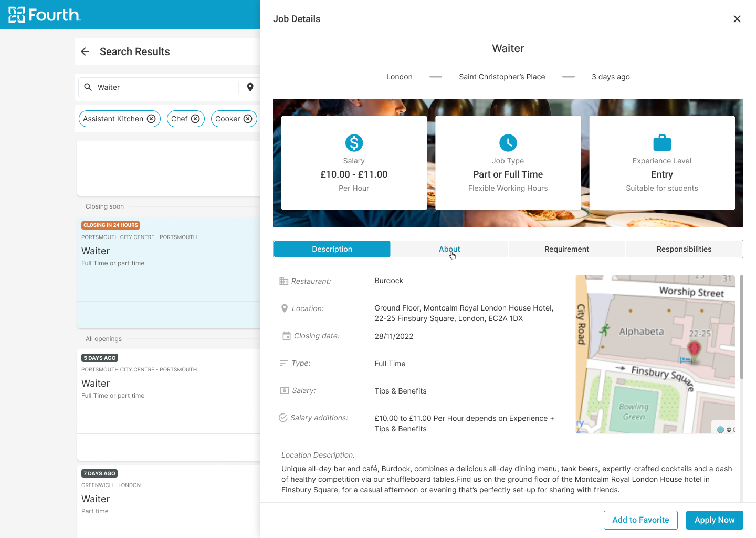Click the red map marker pin
756x538 pixels.
click(694, 348)
